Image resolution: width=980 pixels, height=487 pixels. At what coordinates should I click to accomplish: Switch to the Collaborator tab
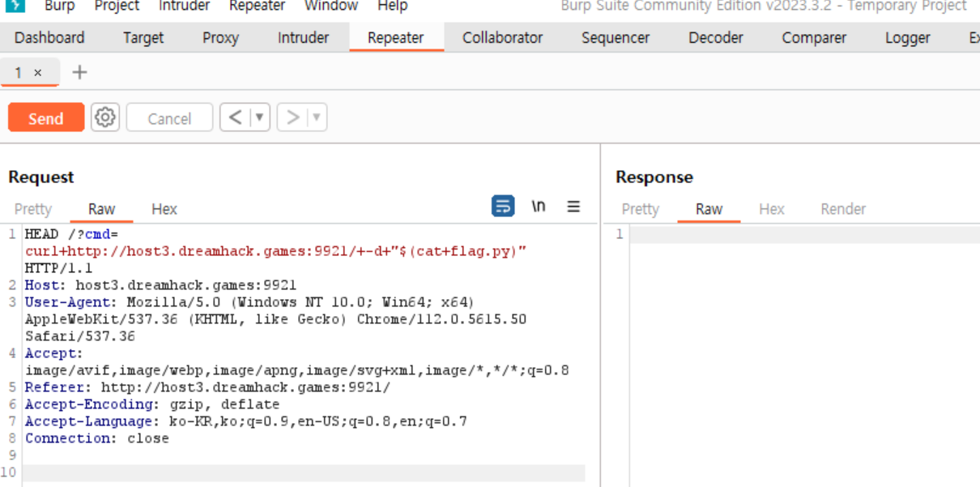[503, 37]
